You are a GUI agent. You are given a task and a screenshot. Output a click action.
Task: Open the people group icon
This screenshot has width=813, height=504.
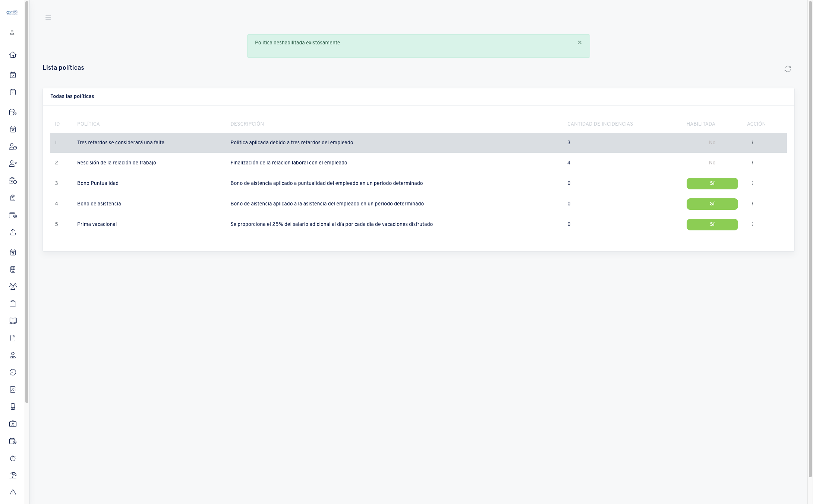coord(13,287)
